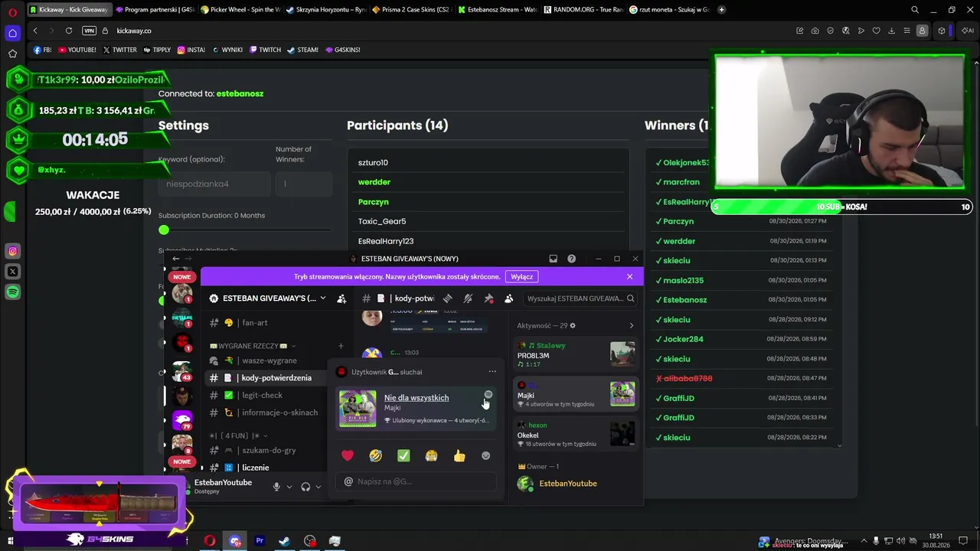Viewport: 980px width, 551px height.
Task: React with red heart emoji
Action: click(348, 456)
